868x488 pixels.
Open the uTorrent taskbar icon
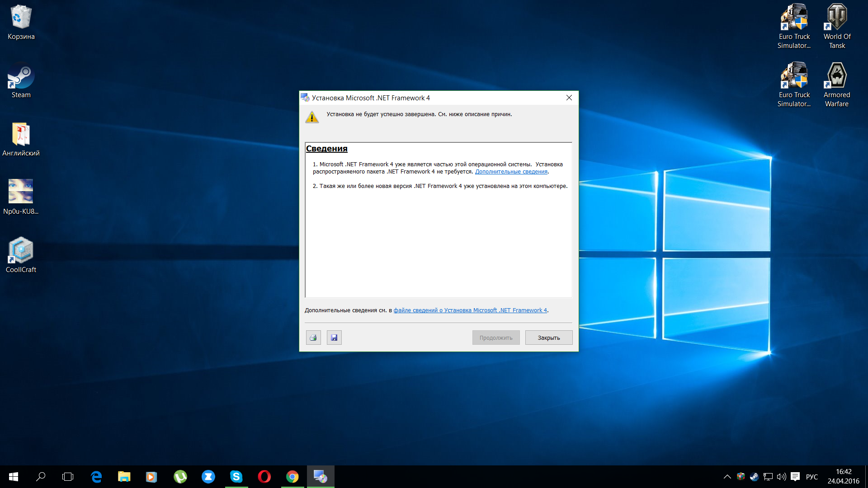(180, 477)
